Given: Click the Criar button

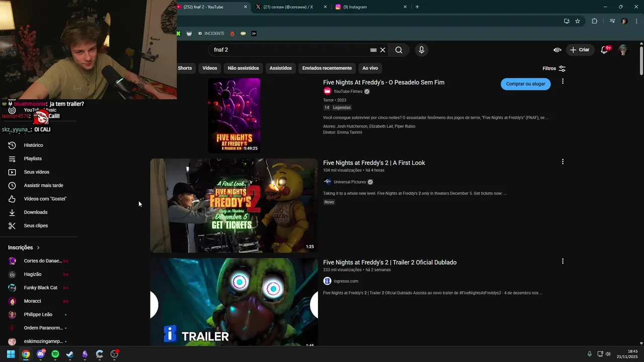Looking at the screenshot, I should pos(579,50).
